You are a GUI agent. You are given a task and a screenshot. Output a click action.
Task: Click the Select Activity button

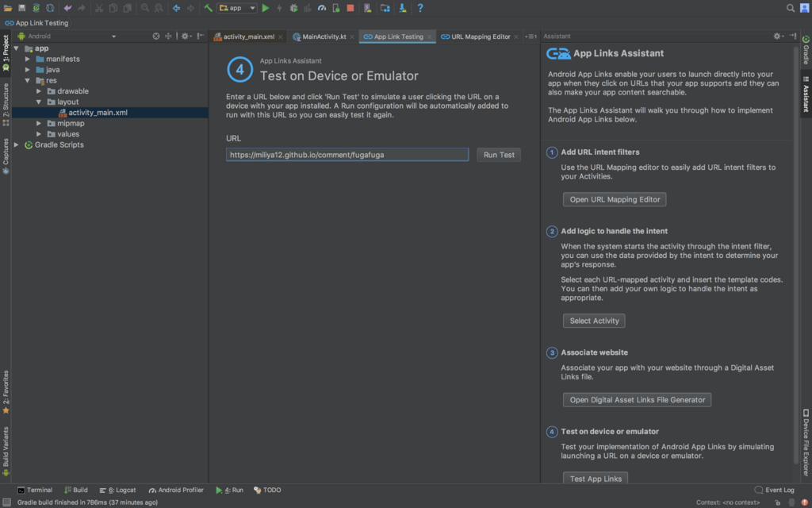pos(594,321)
